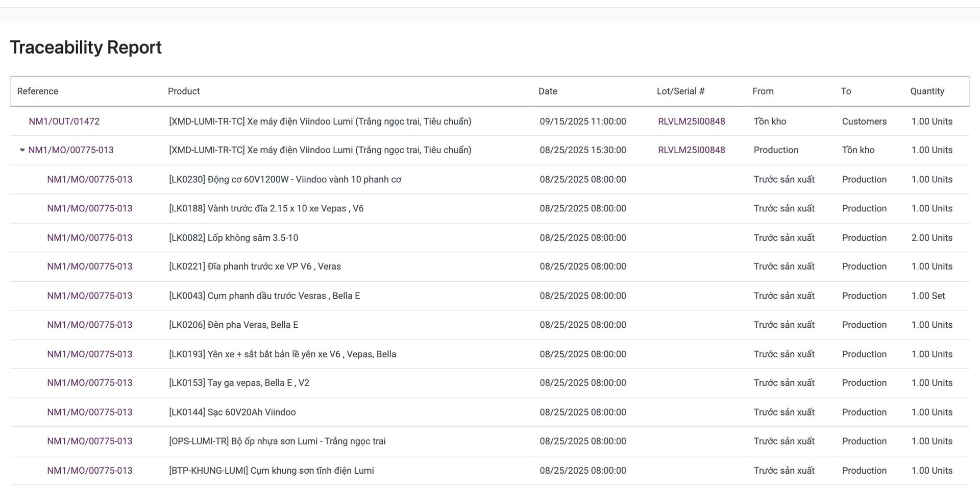This screenshot has height=488, width=980.
Task: Click the To column header
Action: click(846, 91)
